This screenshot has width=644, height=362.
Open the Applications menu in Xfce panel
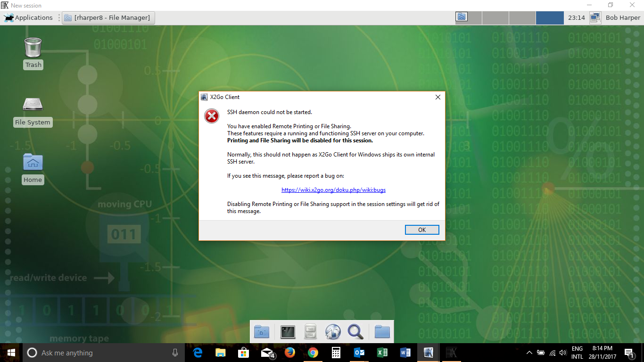[x=28, y=18]
